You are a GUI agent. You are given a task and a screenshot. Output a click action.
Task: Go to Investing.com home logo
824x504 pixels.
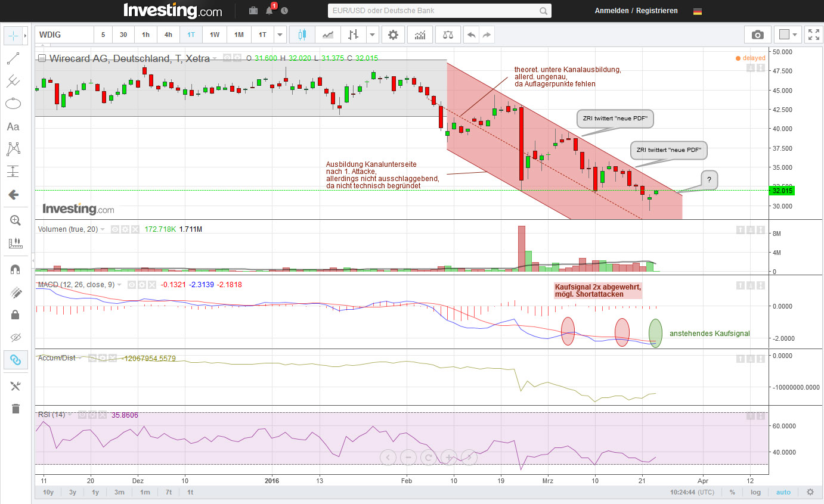[173, 11]
